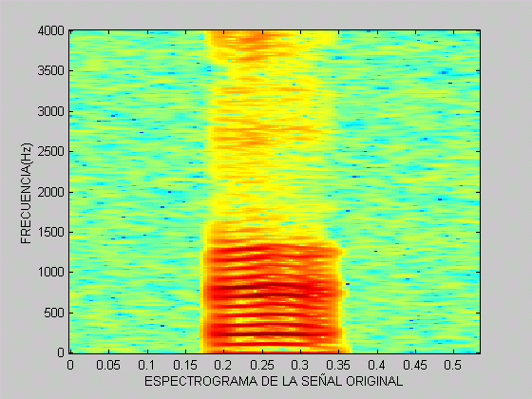Screen dimensions: 532x399
Task: Click the 0.15 time tick label
Action: (185, 365)
